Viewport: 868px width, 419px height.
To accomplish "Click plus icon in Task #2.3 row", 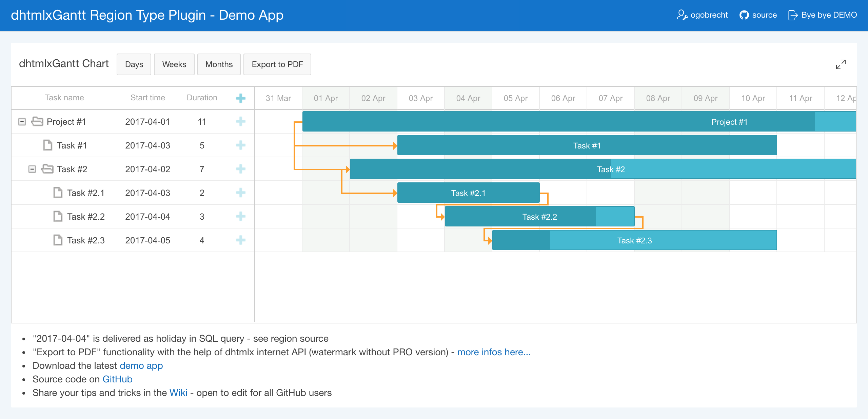I will tap(240, 240).
